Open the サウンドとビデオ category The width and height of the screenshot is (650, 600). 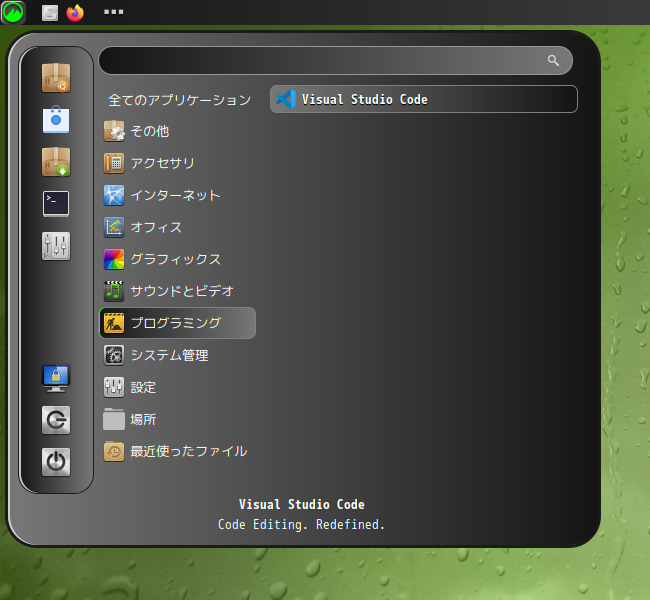[177, 291]
